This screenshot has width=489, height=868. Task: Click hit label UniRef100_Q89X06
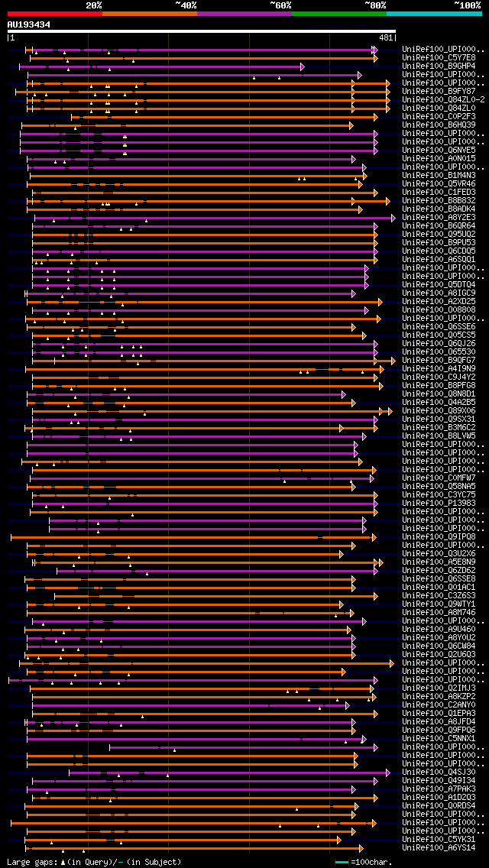(x=439, y=411)
